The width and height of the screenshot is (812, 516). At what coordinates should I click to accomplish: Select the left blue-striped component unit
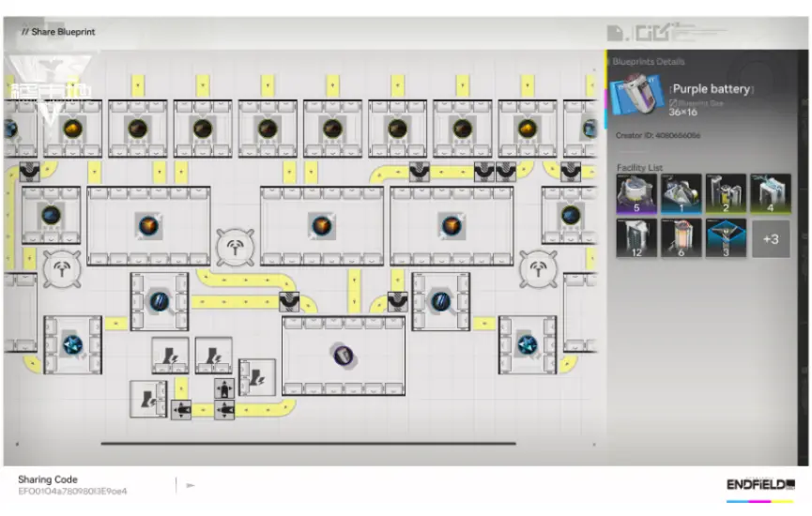coord(159,301)
